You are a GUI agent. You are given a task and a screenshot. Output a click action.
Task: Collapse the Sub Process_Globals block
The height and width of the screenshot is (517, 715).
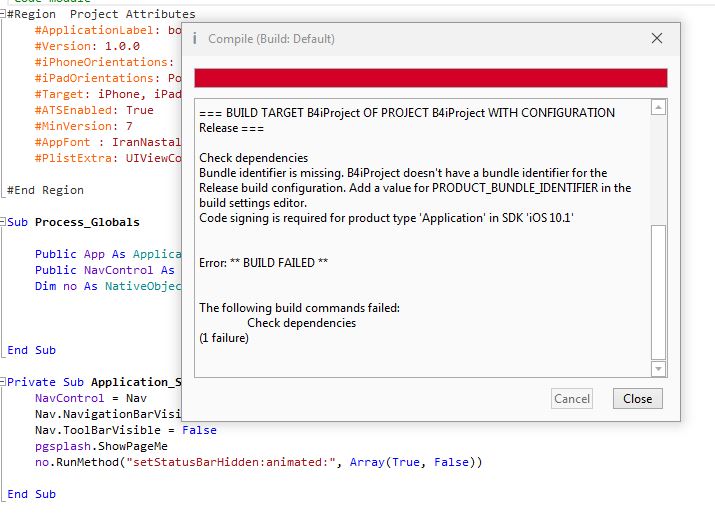pyautogui.click(x=3, y=222)
